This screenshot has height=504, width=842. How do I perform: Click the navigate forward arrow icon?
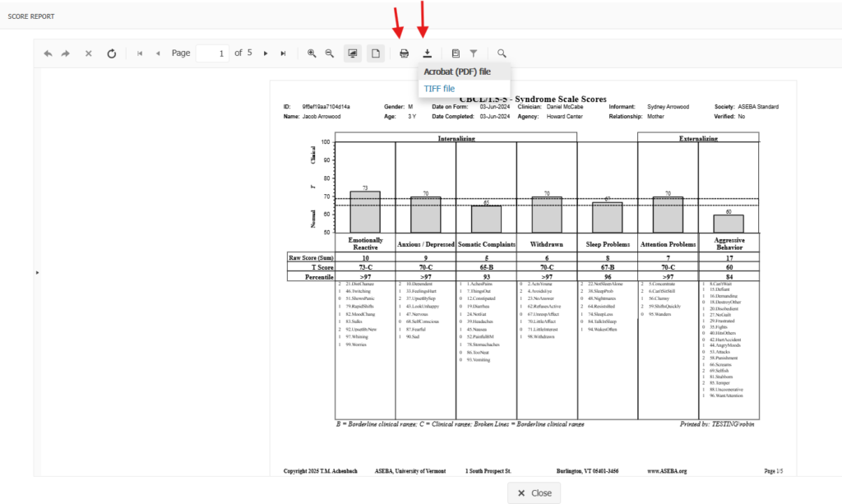pyautogui.click(x=66, y=53)
